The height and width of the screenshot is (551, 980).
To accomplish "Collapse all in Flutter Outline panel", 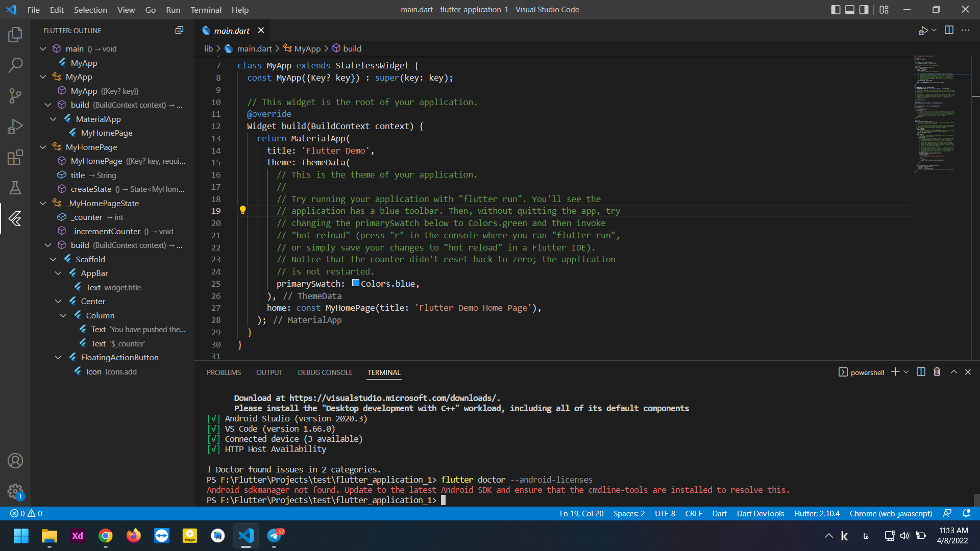I will click(x=179, y=31).
